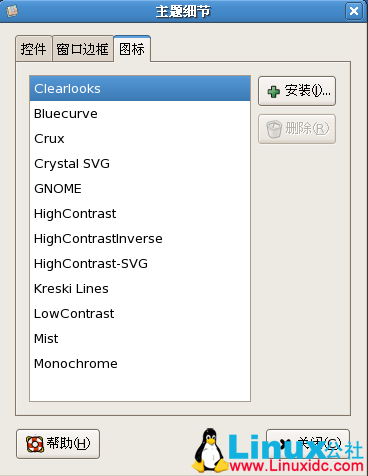Select the HighContrast theme entry

(x=140, y=214)
